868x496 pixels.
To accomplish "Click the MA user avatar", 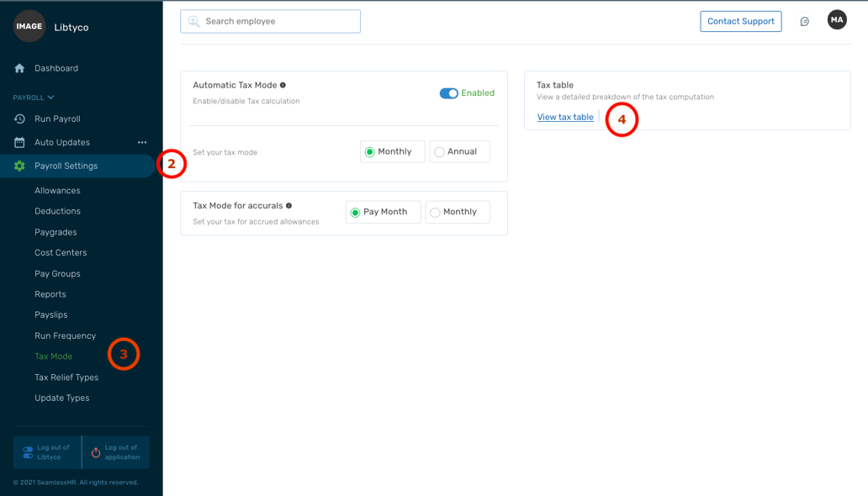I will pyautogui.click(x=836, y=20).
